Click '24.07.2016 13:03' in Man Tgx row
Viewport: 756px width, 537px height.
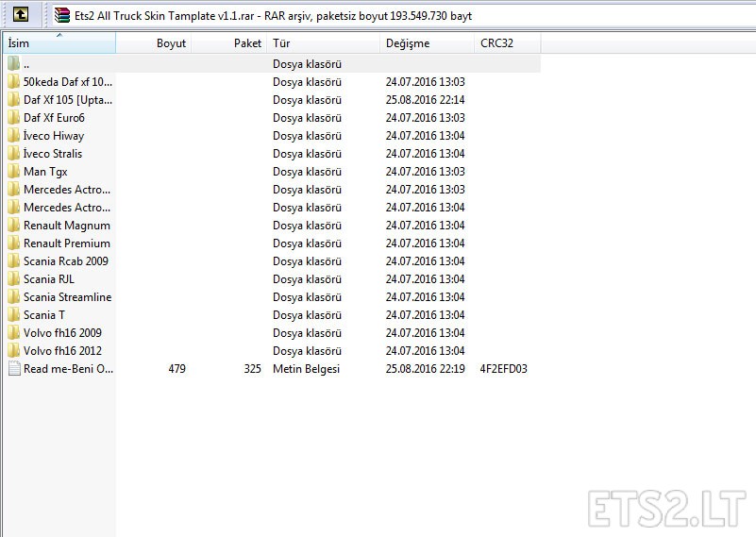click(x=426, y=171)
